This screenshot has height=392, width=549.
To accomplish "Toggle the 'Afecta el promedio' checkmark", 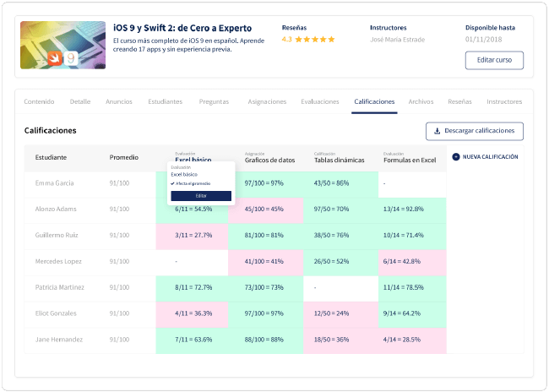I will point(172,183).
